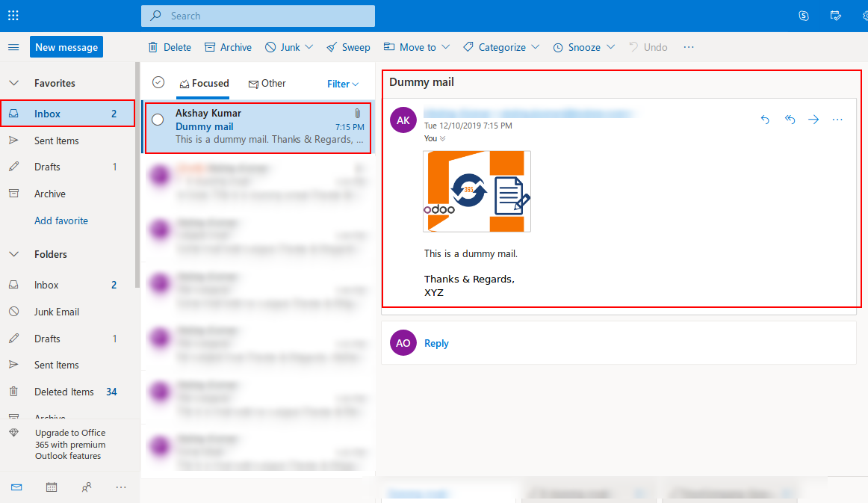
Task: Open the app launcher waffle icon
Action: pyautogui.click(x=13, y=16)
